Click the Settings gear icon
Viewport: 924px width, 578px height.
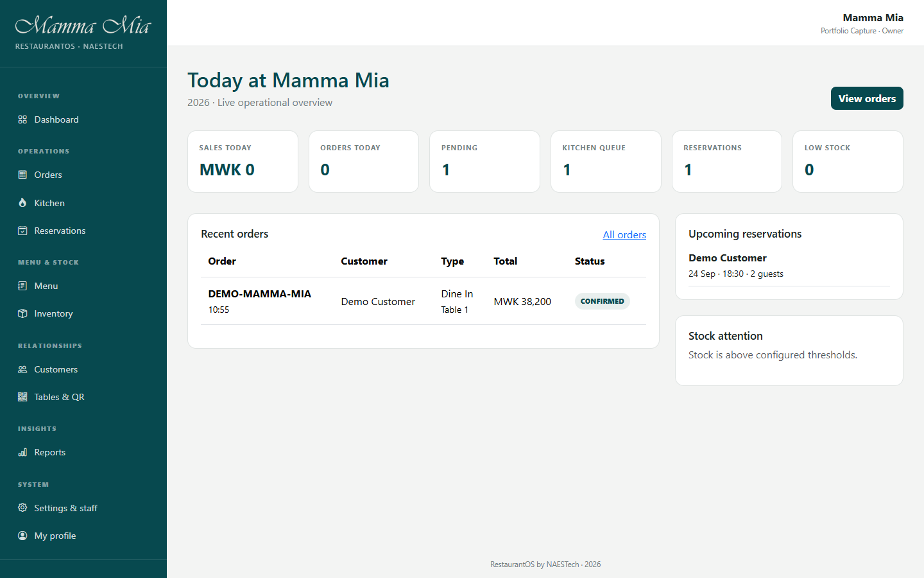pos(22,508)
